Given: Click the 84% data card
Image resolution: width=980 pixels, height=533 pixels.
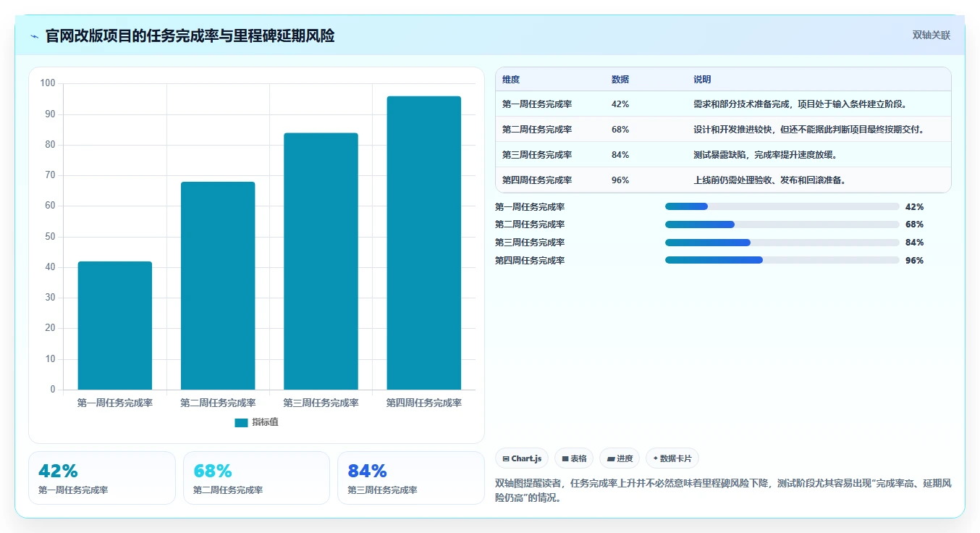Looking at the screenshot, I should point(411,478).
